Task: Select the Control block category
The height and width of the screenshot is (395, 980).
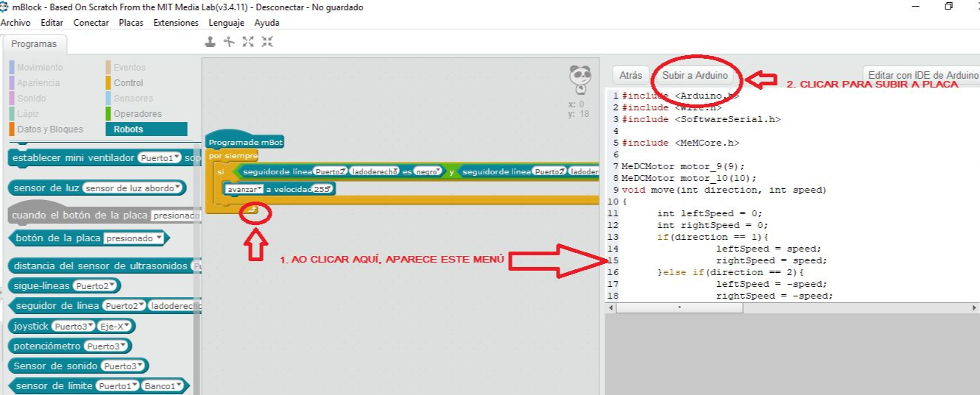Action: click(128, 83)
